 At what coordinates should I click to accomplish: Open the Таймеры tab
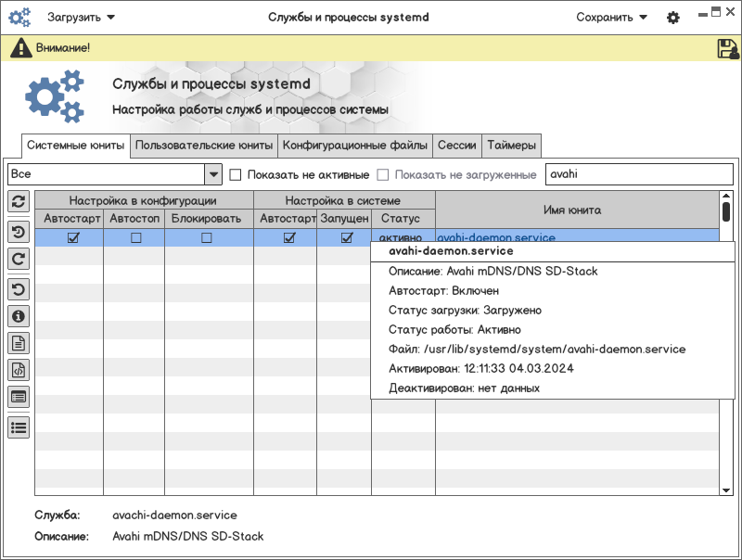tap(511, 146)
